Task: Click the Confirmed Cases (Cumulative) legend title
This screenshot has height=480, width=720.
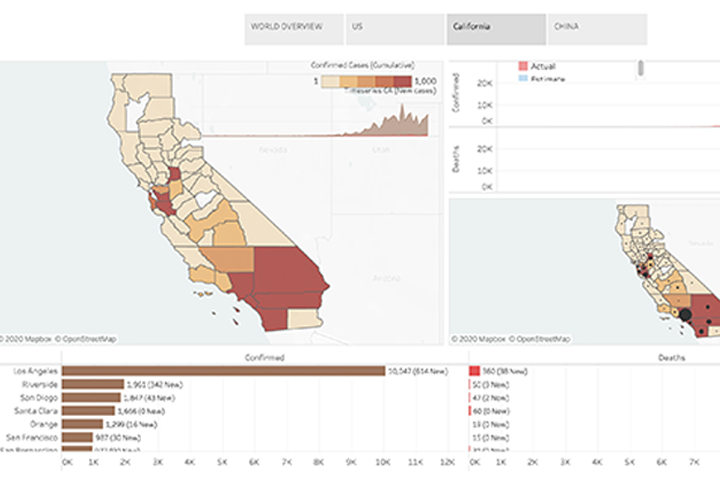Action: (x=363, y=65)
